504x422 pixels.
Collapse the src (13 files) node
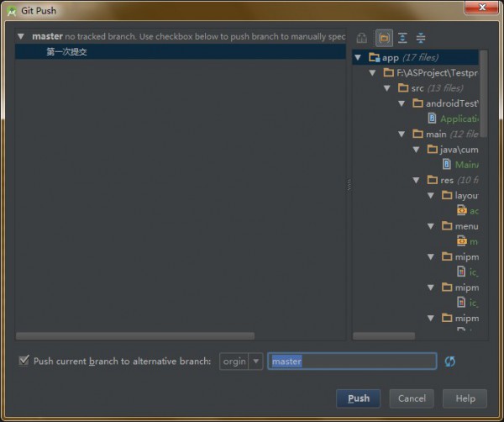[386, 88]
